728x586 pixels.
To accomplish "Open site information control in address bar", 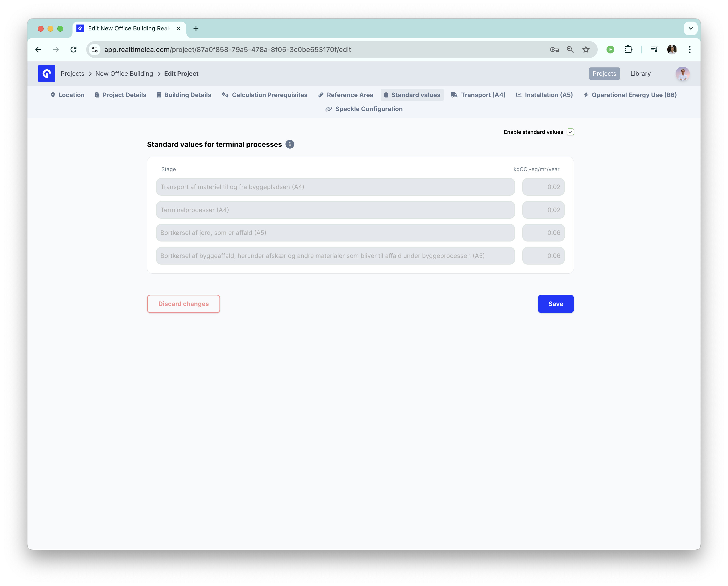I will pos(95,50).
